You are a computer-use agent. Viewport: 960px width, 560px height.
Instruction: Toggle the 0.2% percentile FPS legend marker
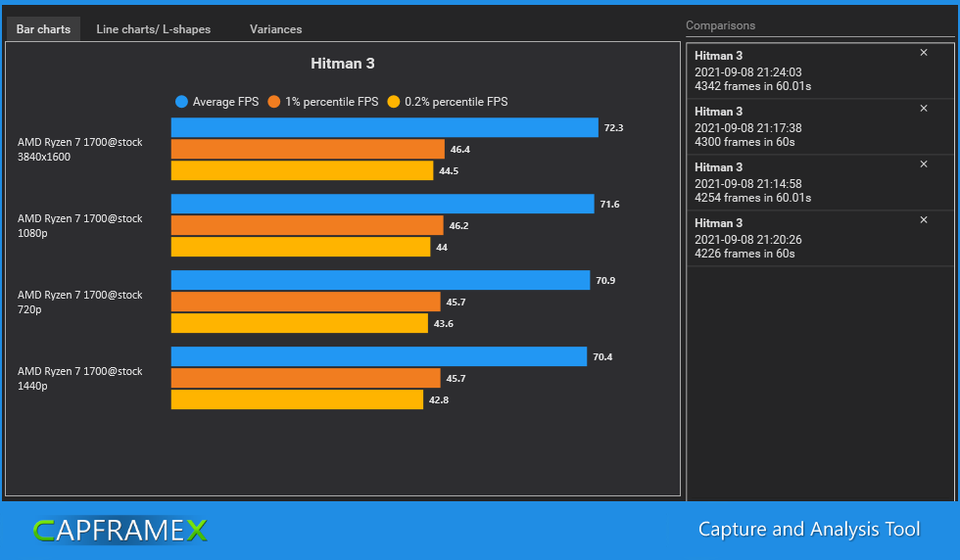point(393,102)
